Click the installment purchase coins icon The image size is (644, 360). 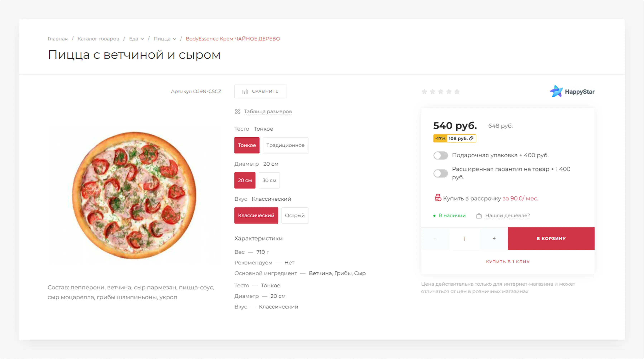pos(438,198)
